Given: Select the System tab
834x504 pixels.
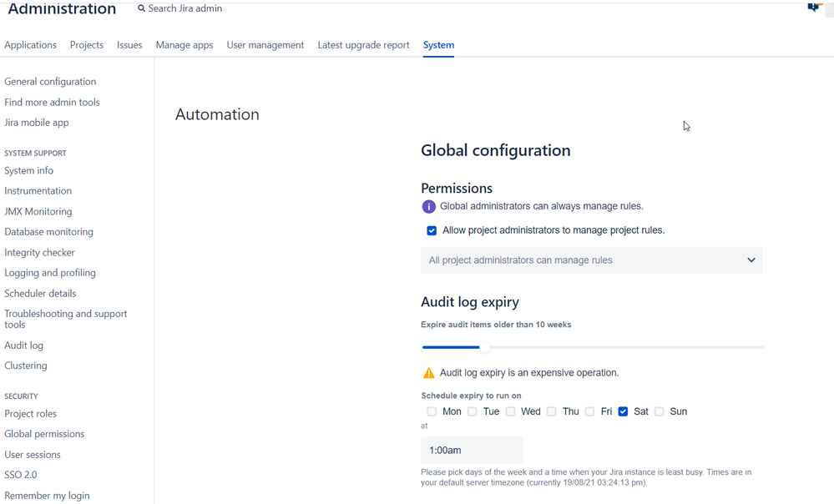Looking at the screenshot, I should [439, 45].
